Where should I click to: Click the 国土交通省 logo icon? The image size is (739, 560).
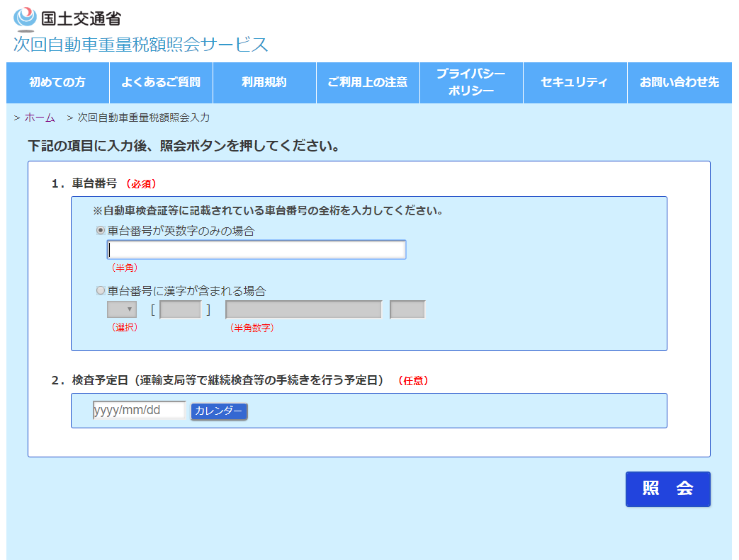click(x=25, y=19)
